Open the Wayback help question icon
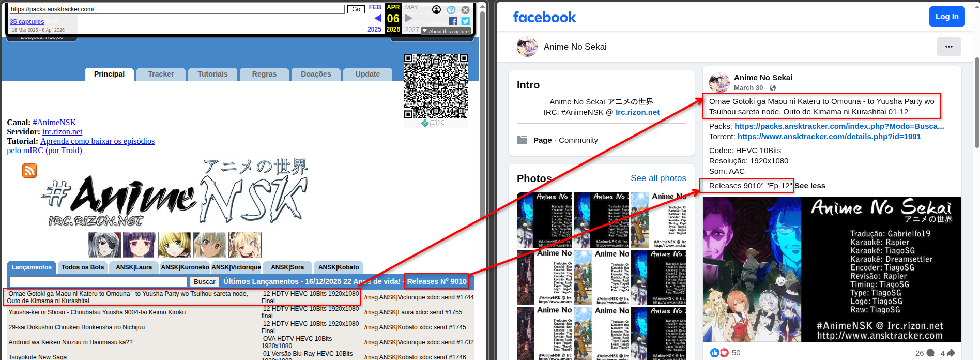Screen dimensions: 980x360 pyautogui.click(x=451, y=10)
